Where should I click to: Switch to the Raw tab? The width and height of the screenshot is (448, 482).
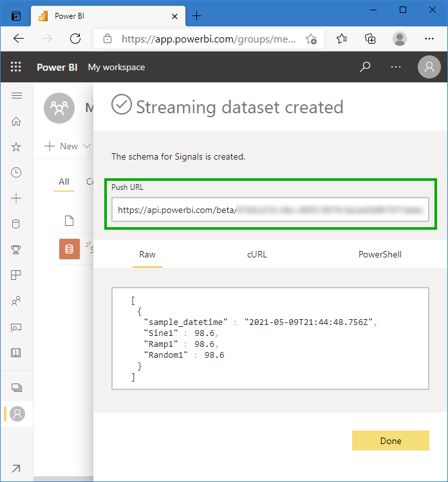(147, 255)
